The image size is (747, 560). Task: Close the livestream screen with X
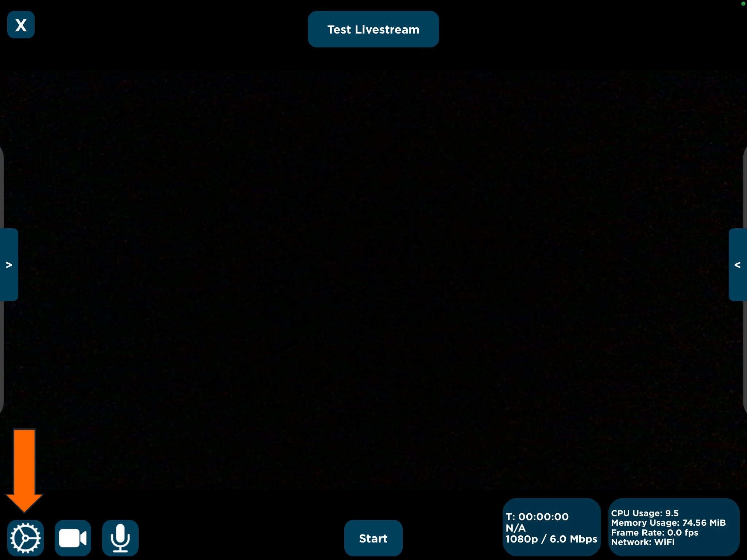pyautogui.click(x=21, y=25)
